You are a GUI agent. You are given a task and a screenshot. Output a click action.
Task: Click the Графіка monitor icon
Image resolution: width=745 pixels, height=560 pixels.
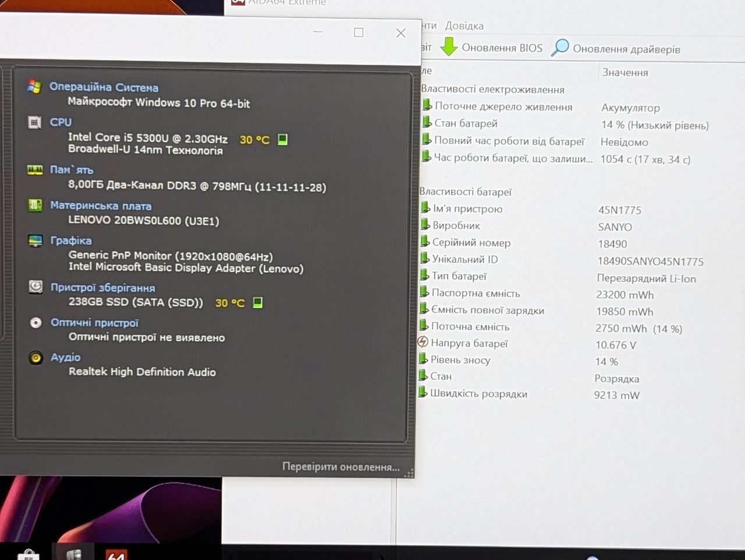36,241
